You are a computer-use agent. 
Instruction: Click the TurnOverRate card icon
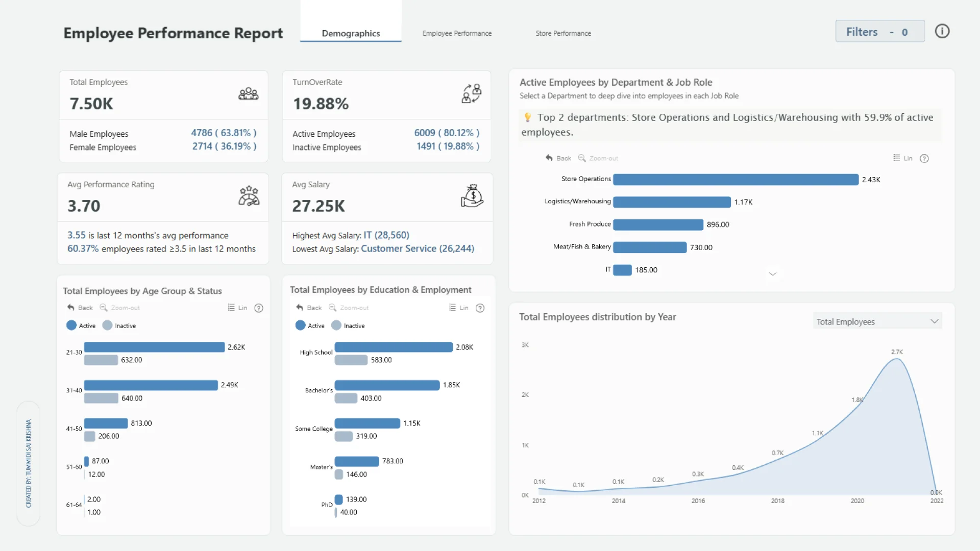coord(472,94)
